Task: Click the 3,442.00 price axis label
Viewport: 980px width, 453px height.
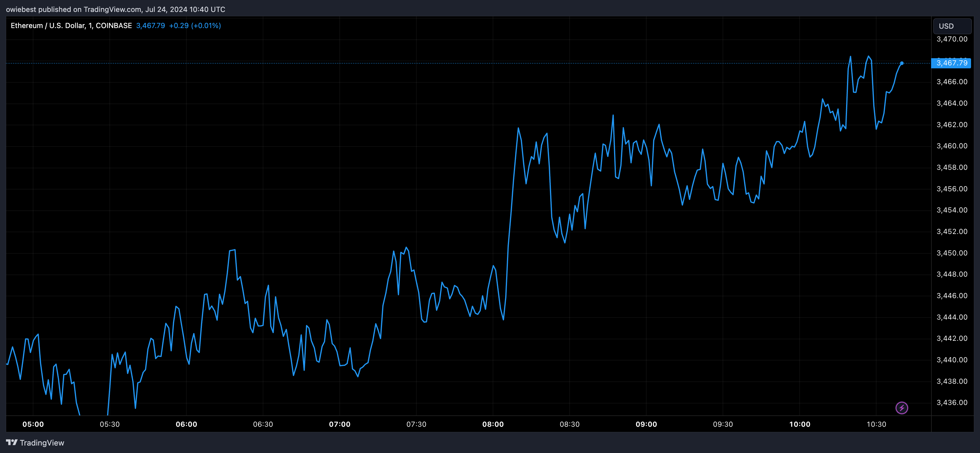Action: 952,338
